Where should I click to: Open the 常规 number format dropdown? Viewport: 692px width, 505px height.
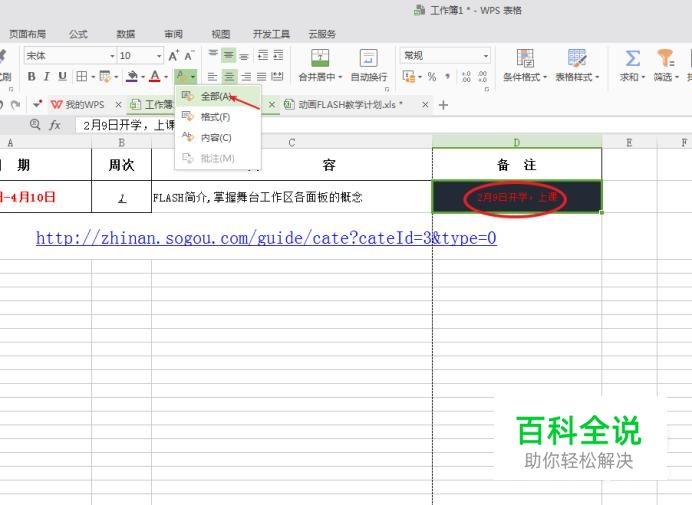(x=486, y=56)
